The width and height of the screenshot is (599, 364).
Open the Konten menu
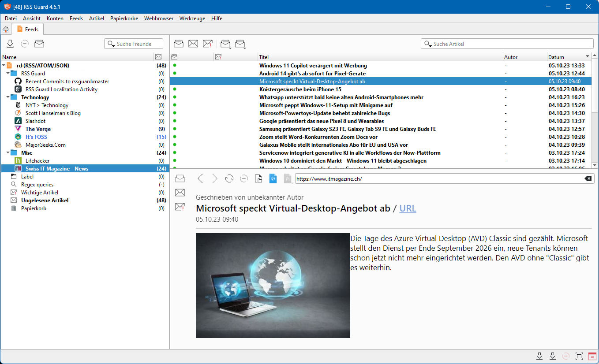55,19
